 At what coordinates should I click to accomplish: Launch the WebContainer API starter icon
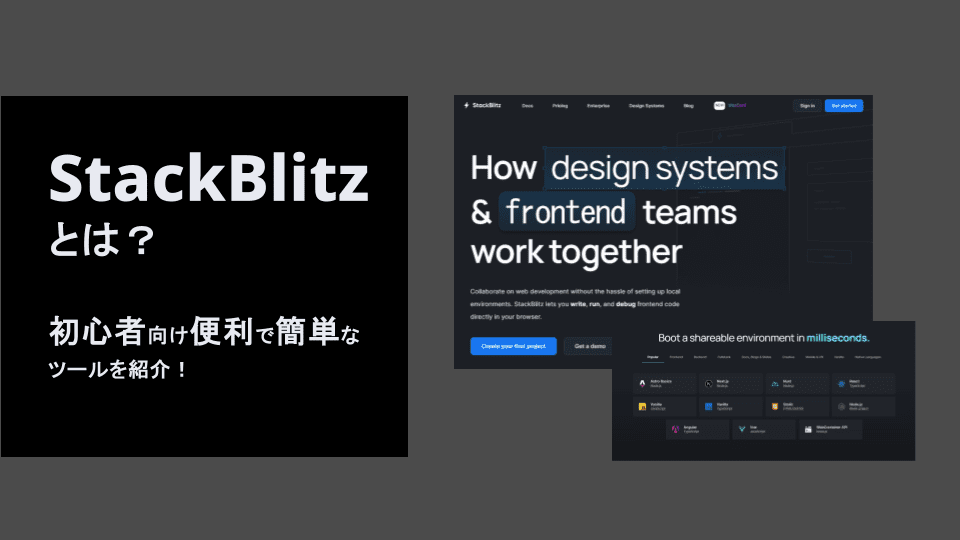tap(807, 429)
